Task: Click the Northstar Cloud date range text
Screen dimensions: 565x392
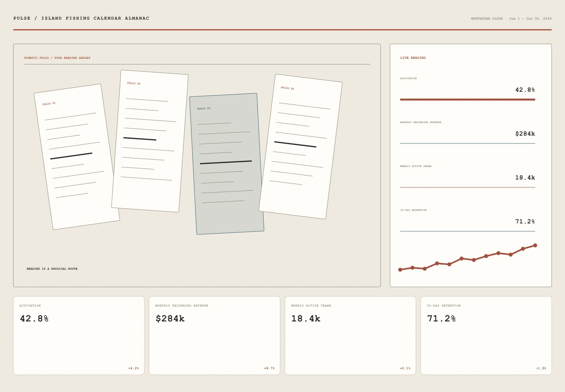Action: tap(511, 19)
